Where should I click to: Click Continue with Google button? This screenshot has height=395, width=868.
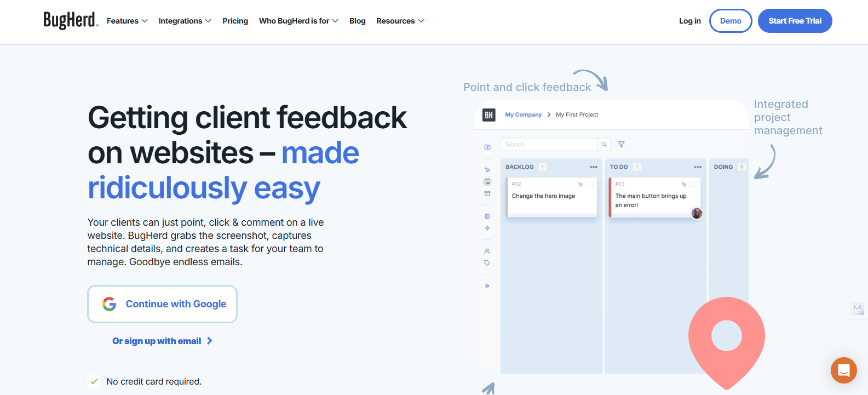[x=162, y=304]
